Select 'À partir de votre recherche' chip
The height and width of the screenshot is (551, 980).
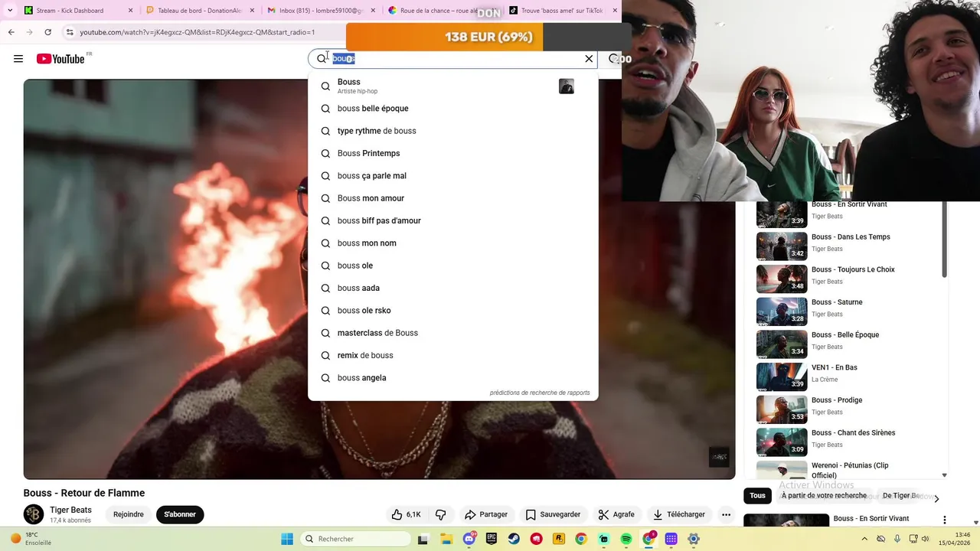pos(824,495)
